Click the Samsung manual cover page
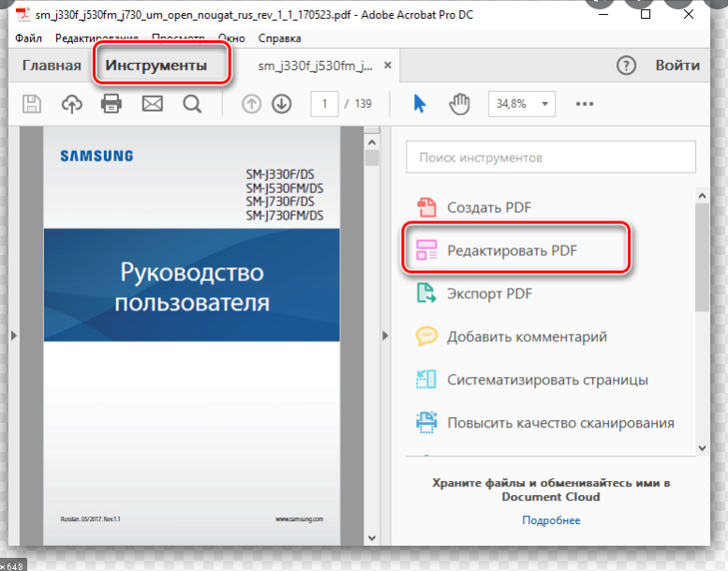Image resolution: width=728 pixels, height=571 pixels. (192, 336)
